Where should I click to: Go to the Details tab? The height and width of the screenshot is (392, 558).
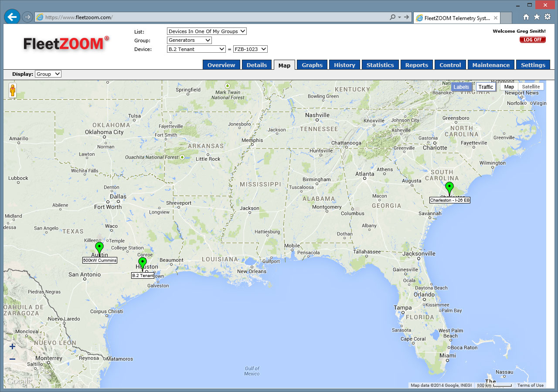[x=257, y=65]
